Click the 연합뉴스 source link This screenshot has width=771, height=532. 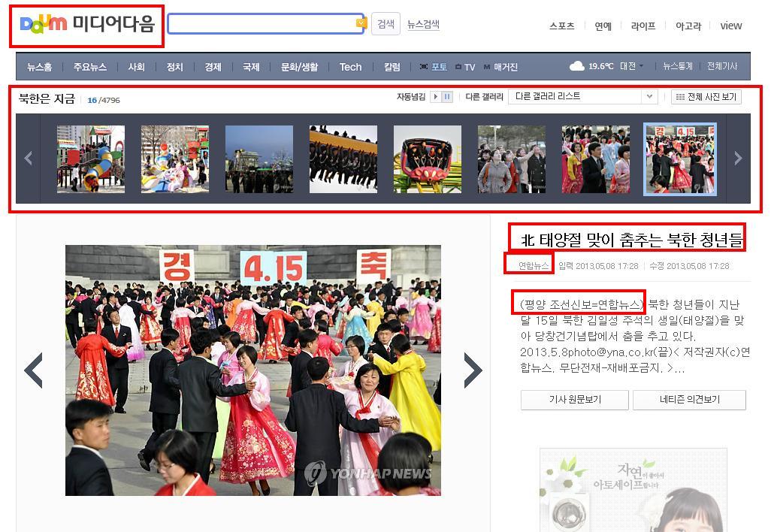(x=534, y=266)
